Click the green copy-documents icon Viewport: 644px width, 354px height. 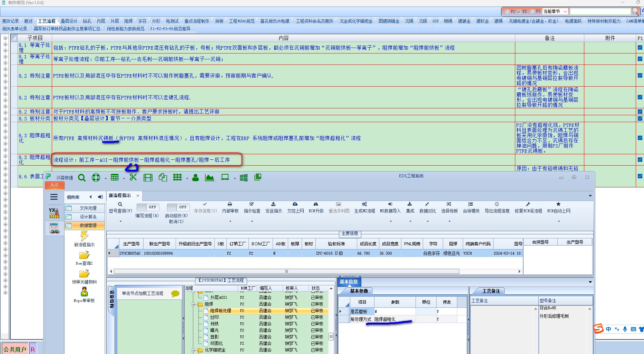coord(163,178)
